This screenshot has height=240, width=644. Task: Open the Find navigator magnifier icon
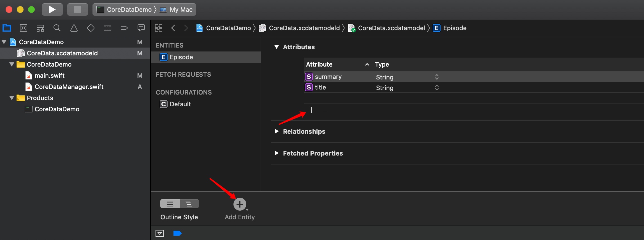(x=57, y=28)
